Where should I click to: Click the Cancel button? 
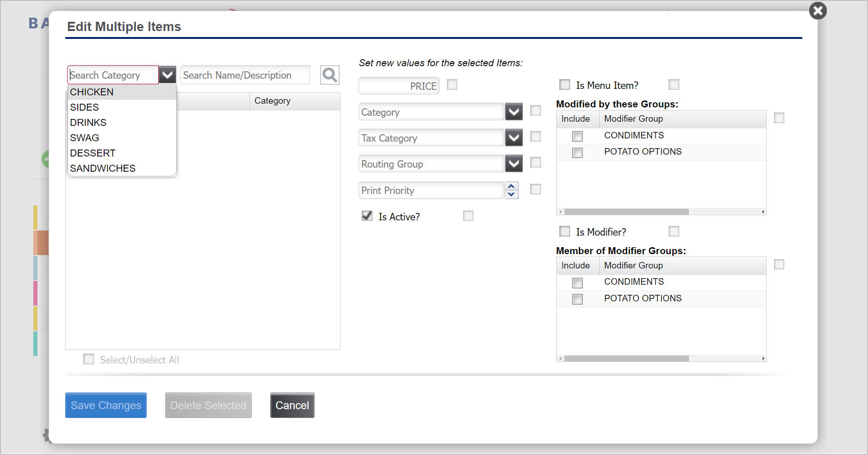[x=292, y=405]
